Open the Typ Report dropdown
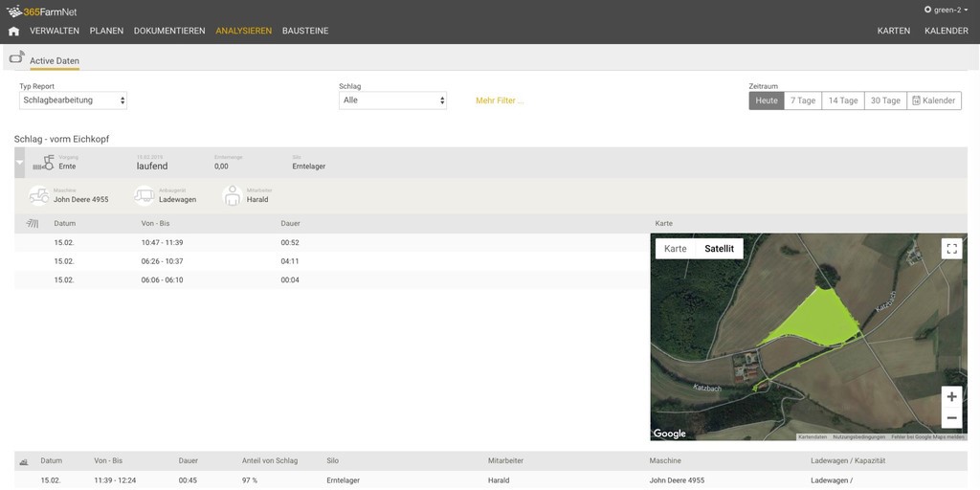The height and width of the screenshot is (490, 980). point(73,100)
